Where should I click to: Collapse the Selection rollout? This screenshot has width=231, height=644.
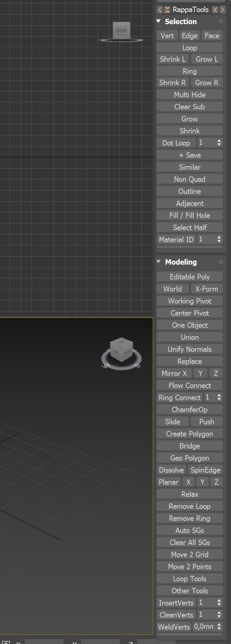coord(159,22)
